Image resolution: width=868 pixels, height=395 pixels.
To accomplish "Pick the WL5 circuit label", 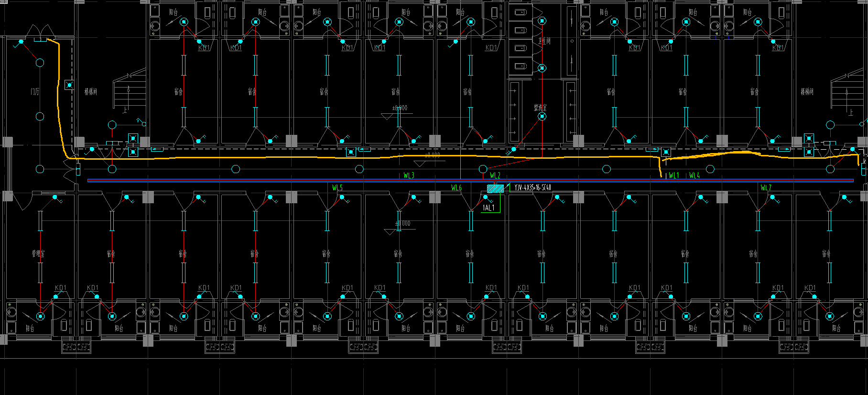I will coord(337,187).
